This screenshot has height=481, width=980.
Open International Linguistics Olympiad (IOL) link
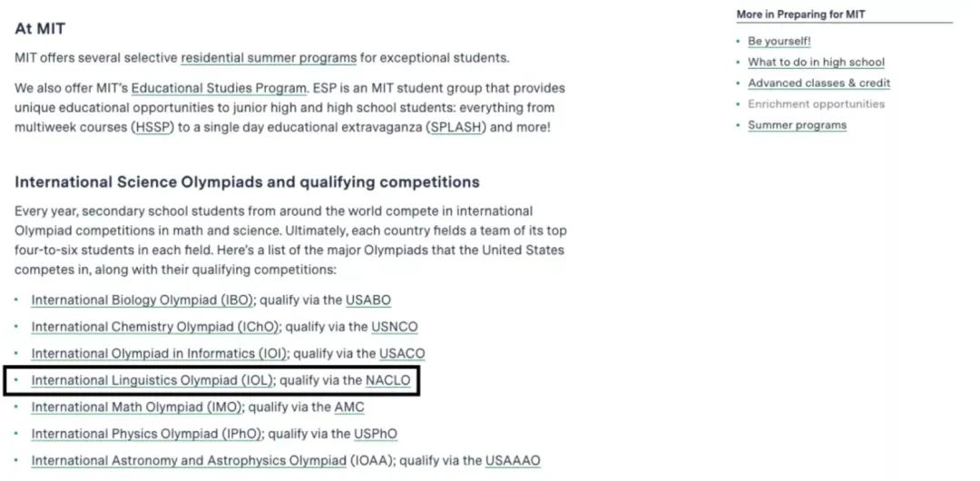[x=152, y=380]
